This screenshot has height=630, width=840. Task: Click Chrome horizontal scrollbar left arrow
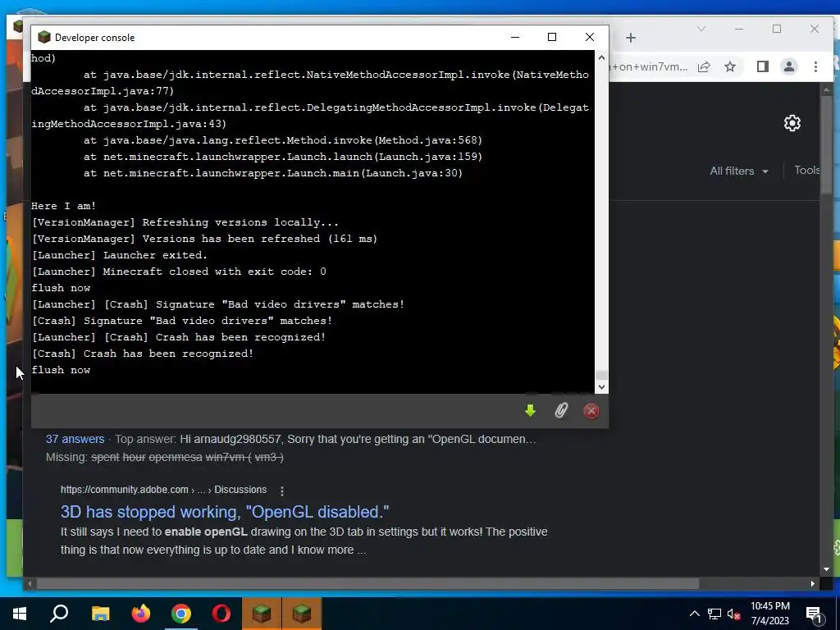coord(30,583)
